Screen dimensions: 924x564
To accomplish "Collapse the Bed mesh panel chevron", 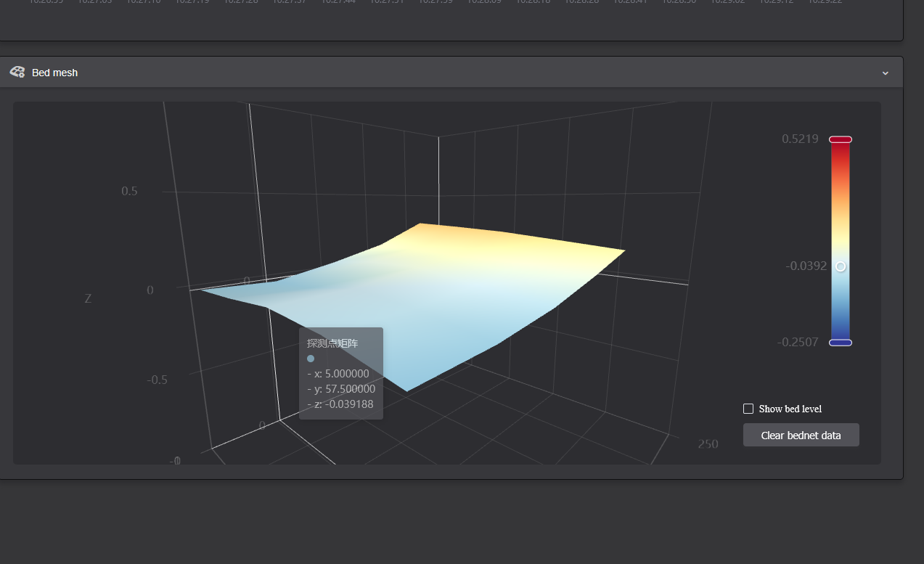I will [885, 73].
